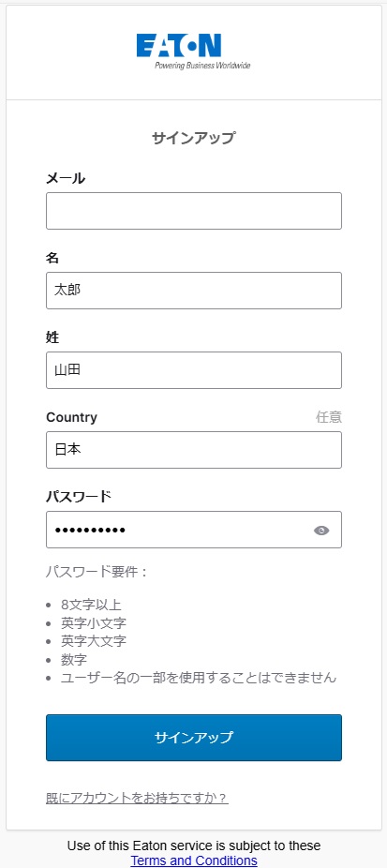Focus the empty メール input field
The image size is (387, 868).
pyautogui.click(x=194, y=211)
